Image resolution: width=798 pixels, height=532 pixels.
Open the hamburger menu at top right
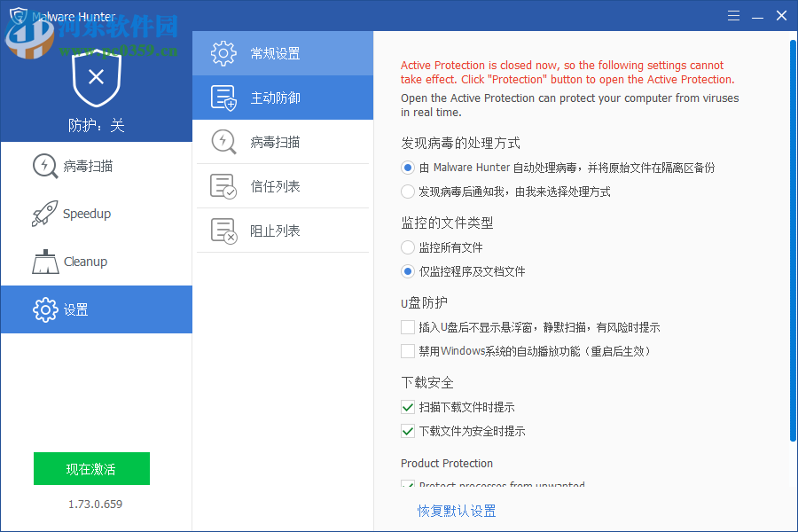[x=733, y=15]
